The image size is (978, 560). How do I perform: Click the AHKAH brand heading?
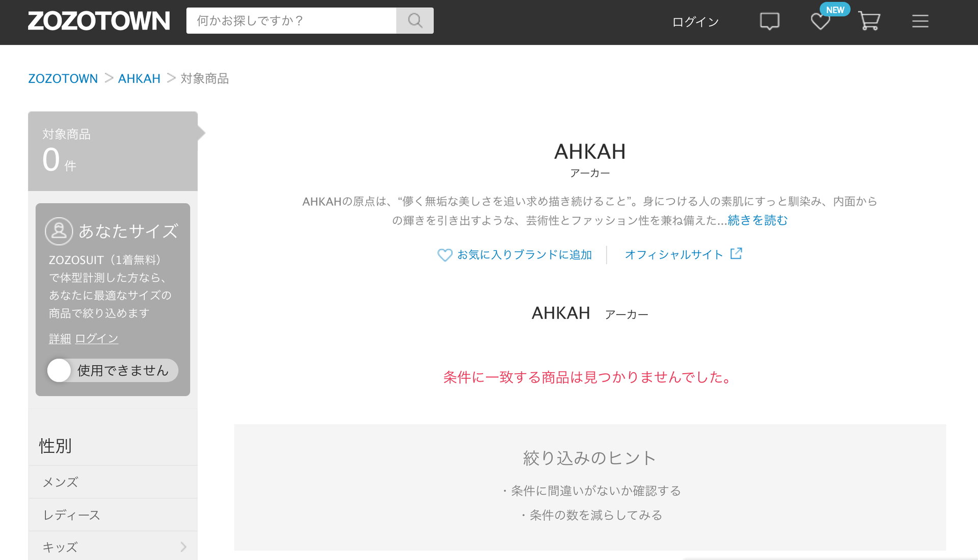tap(590, 152)
